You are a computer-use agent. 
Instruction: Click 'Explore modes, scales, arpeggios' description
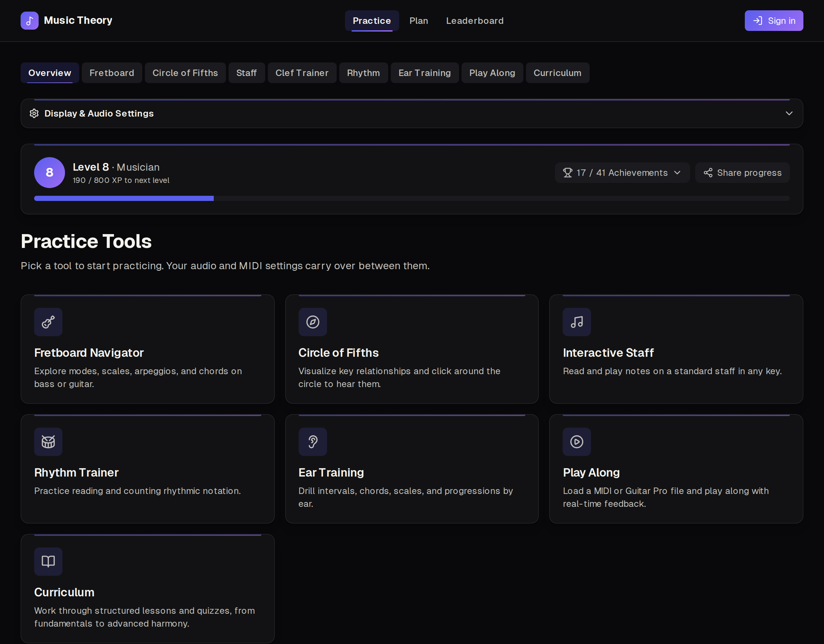click(x=138, y=377)
